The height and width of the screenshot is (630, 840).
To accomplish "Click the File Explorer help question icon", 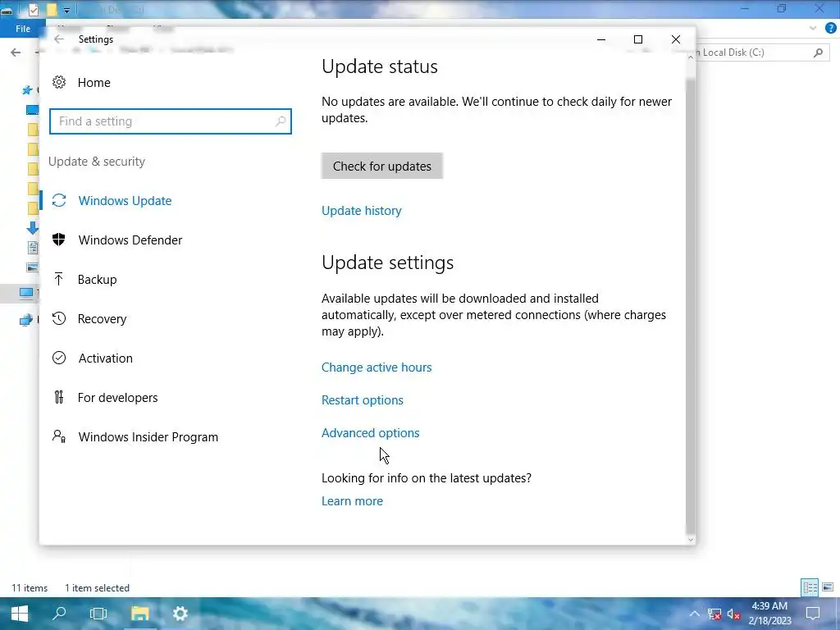I will point(831,29).
